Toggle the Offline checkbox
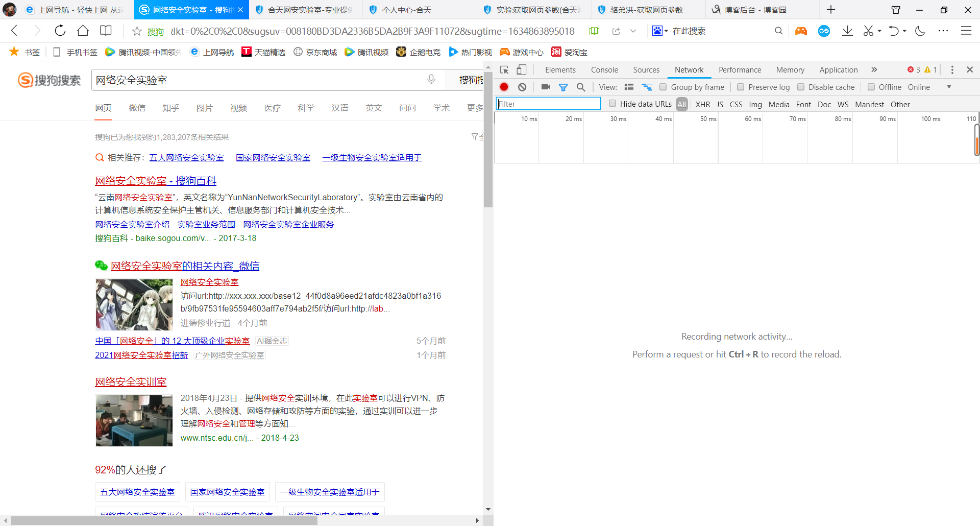 871,87
